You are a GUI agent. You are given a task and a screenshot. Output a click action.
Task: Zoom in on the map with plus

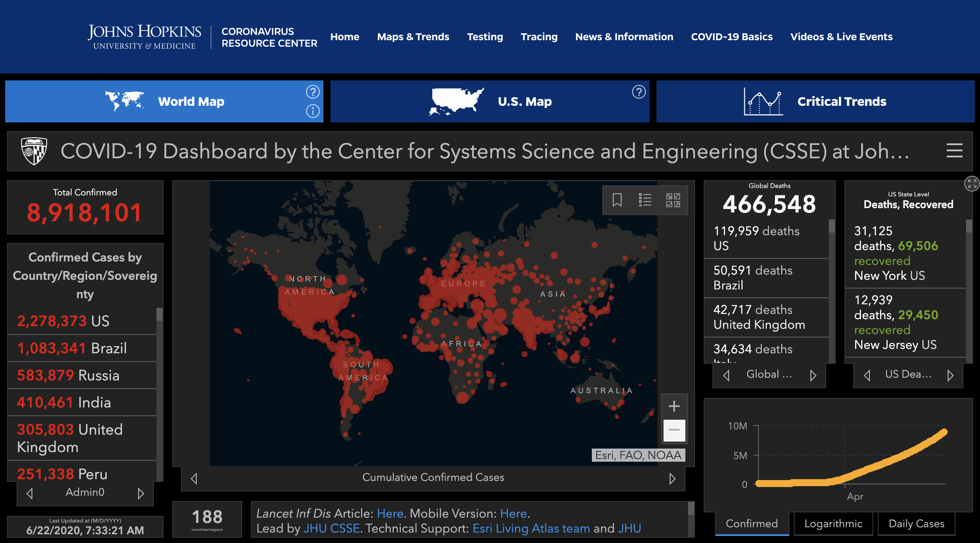click(x=674, y=406)
